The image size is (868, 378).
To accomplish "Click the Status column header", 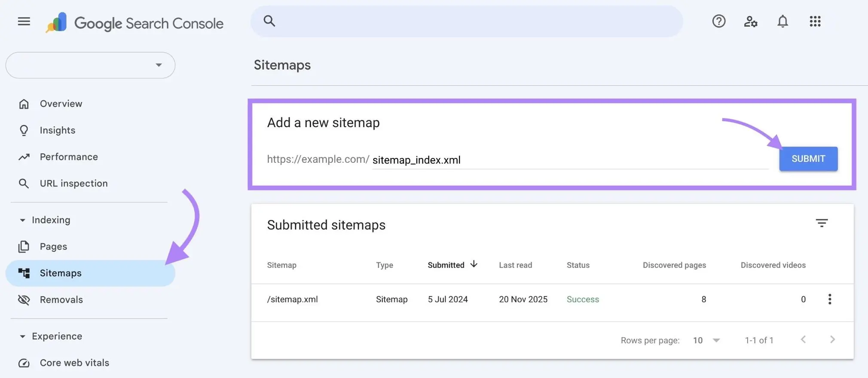I will pyautogui.click(x=578, y=265).
